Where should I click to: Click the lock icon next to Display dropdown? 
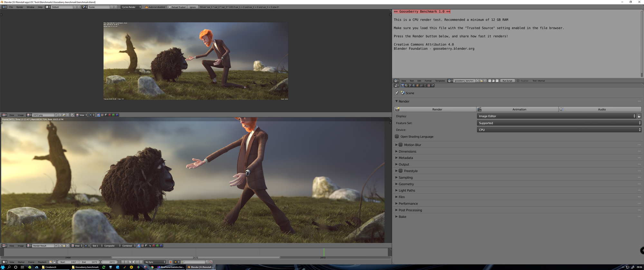(x=639, y=116)
